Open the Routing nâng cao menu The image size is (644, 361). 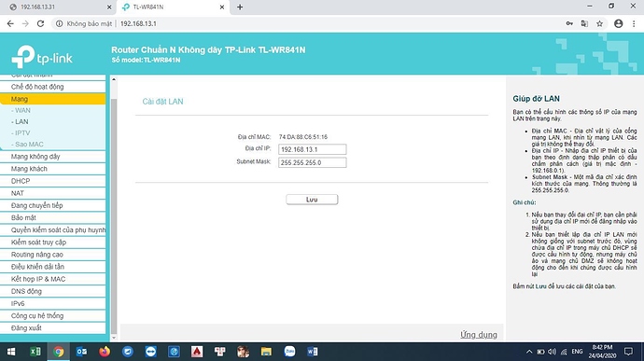pyautogui.click(x=53, y=255)
